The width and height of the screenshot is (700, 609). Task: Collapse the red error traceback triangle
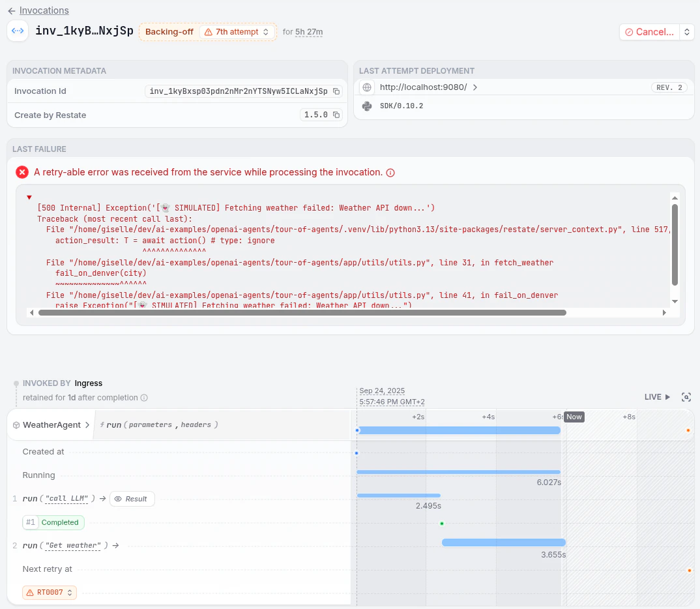point(29,198)
